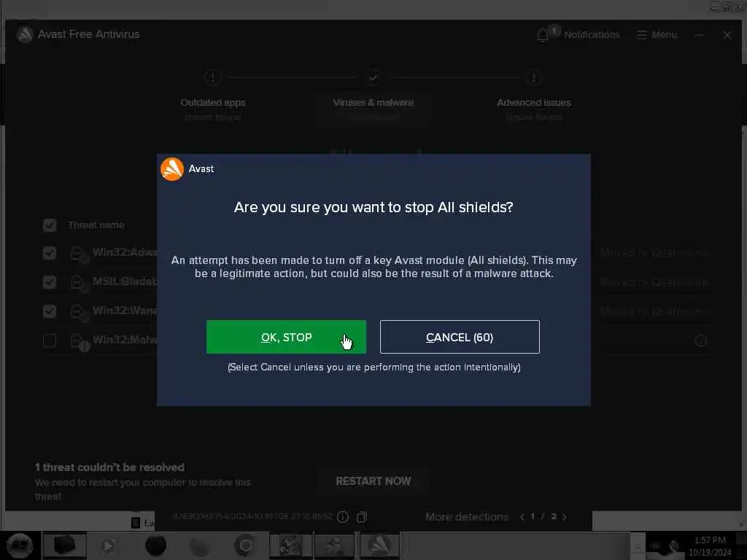Toggle the Threat name select-all checkbox
The width and height of the screenshot is (747, 560).
(x=50, y=225)
